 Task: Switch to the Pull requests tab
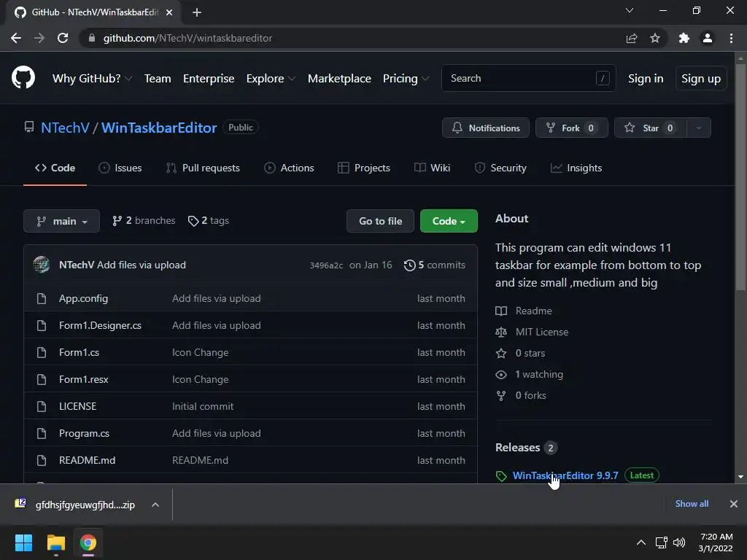coord(203,168)
